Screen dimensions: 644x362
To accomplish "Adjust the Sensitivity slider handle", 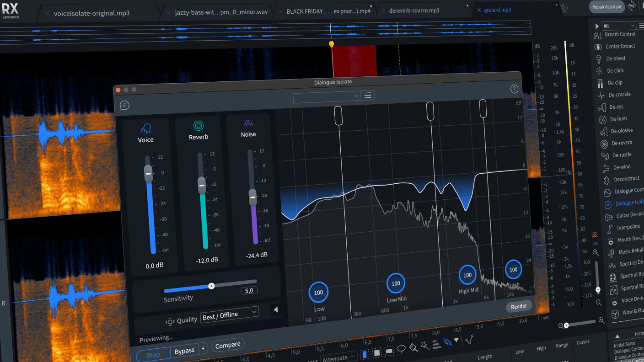I will click(x=211, y=286).
